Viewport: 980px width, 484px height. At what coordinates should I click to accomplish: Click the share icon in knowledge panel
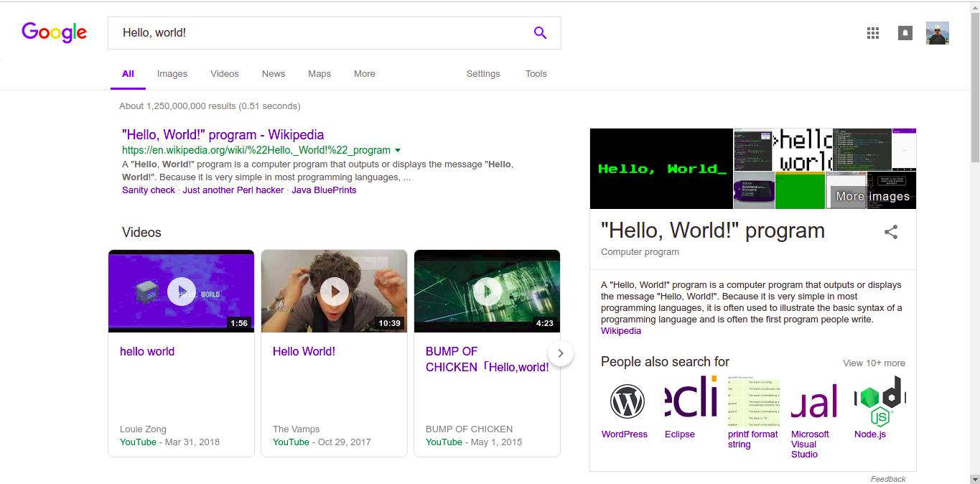point(891,232)
